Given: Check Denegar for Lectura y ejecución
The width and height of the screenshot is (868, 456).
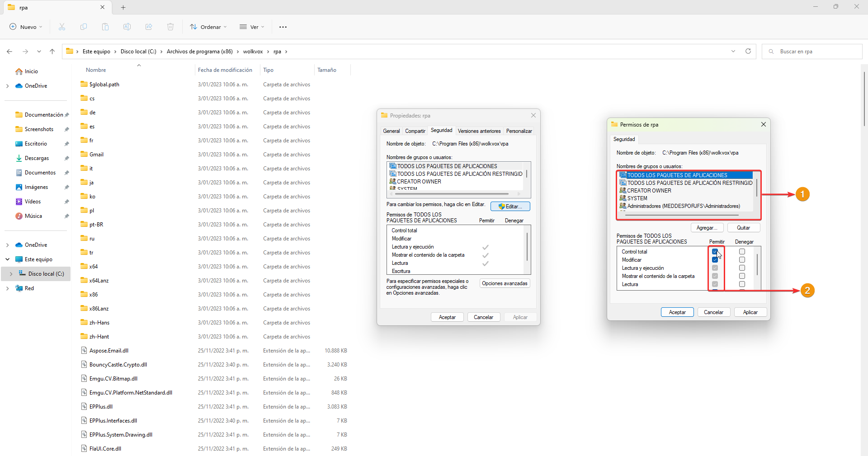Looking at the screenshot, I should (742, 268).
